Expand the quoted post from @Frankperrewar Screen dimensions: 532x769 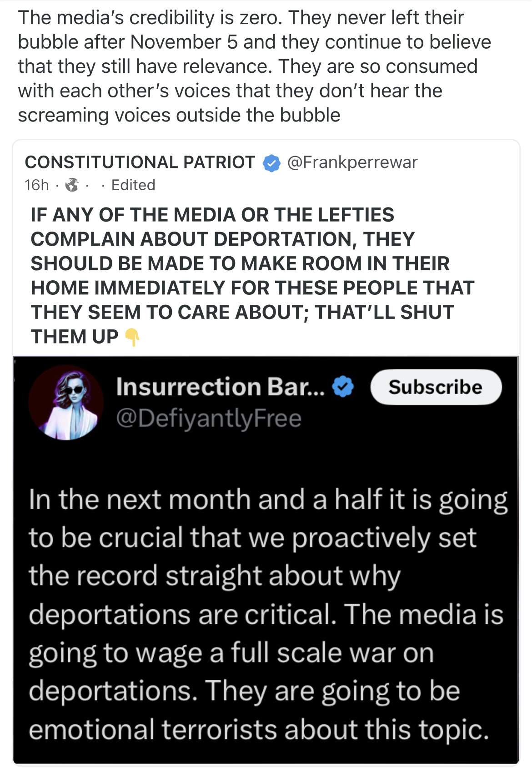pyautogui.click(x=266, y=246)
